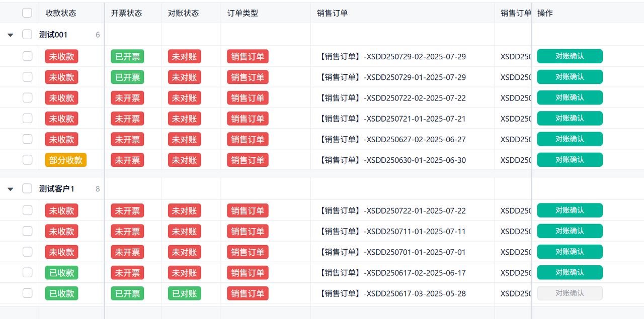Click disabled 对账确认 for order XSDD250617-03
644x319 pixels.
[570, 293]
